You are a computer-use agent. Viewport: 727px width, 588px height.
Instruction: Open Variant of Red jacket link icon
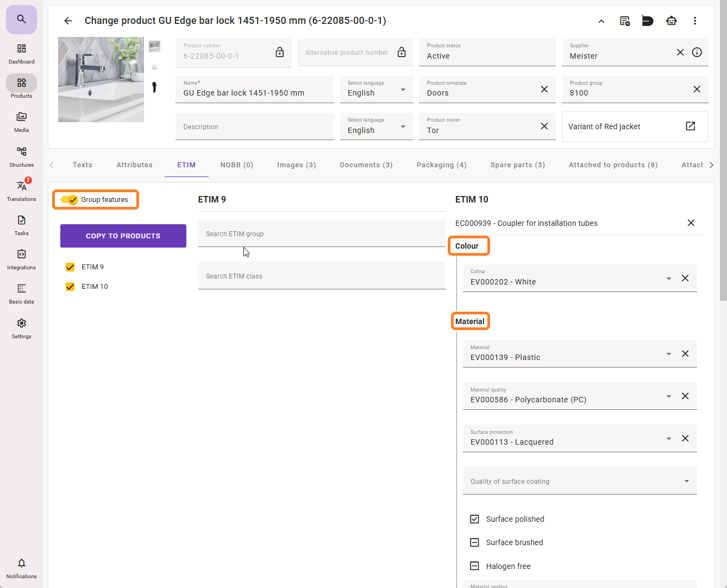[690, 126]
